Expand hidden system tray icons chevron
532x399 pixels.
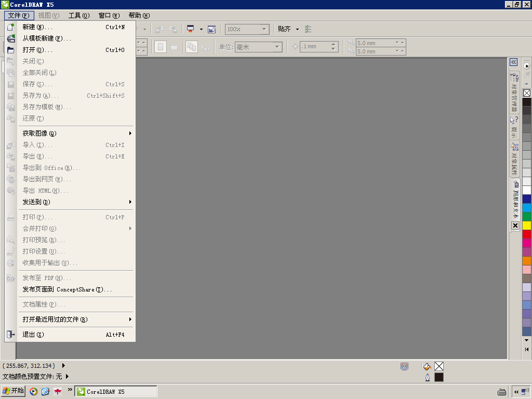[516, 392]
